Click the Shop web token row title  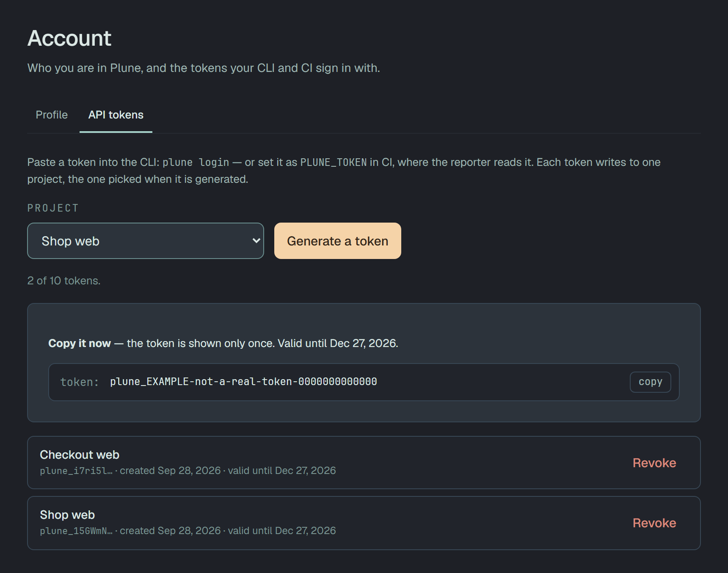(x=67, y=515)
